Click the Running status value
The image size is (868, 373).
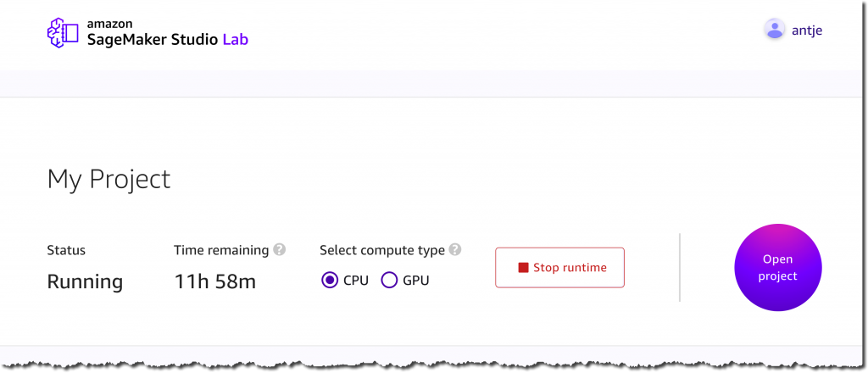[x=85, y=281]
